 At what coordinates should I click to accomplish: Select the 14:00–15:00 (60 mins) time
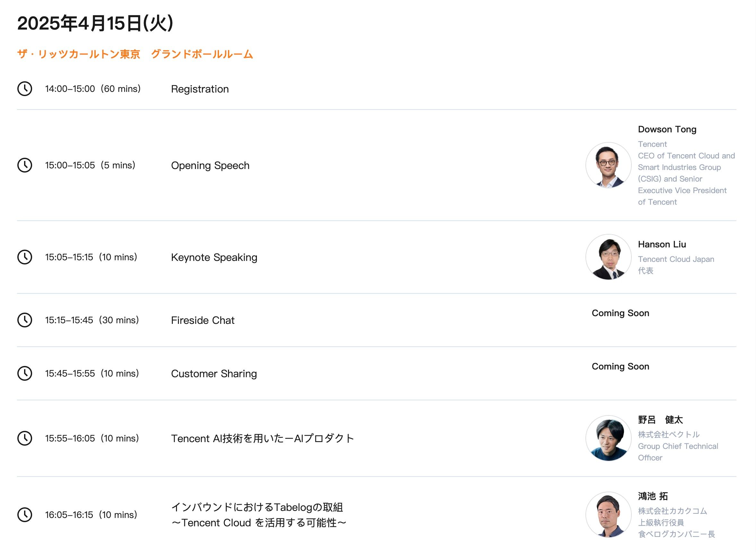pos(93,89)
